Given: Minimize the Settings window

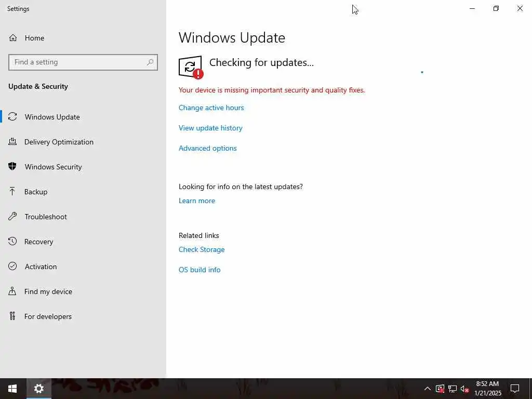Looking at the screenshot, I should [472, 8].
